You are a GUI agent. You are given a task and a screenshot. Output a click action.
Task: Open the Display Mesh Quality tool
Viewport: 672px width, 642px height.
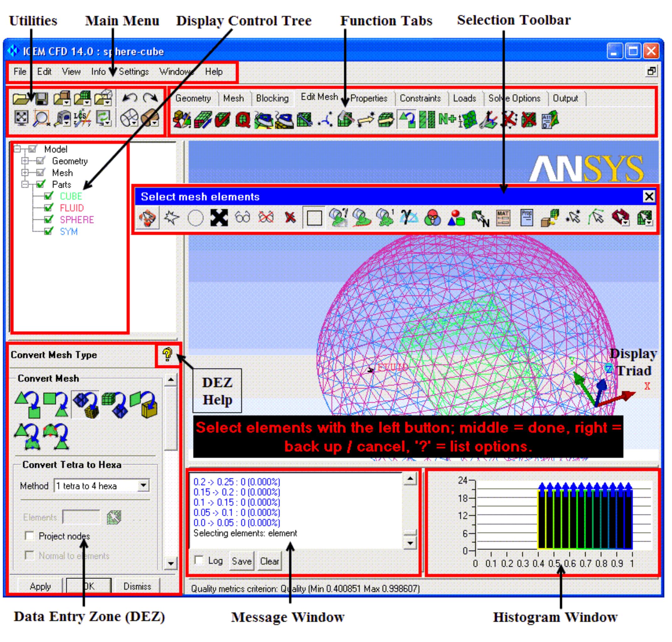point(243,120)
